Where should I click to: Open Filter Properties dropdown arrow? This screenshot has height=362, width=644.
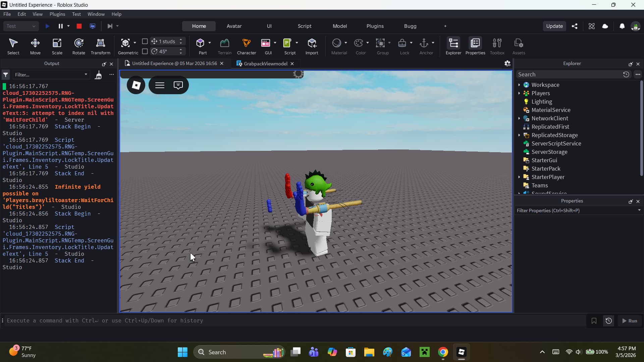(x=639, y=210)
